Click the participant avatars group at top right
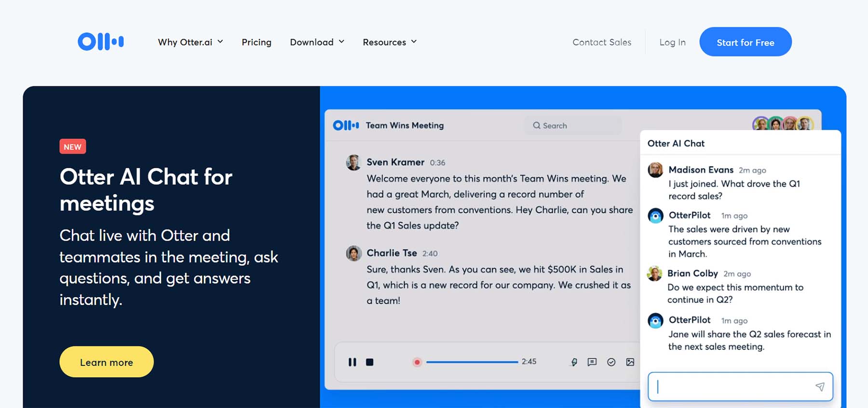This screenshot has width=868, height=408. (783, 123)
